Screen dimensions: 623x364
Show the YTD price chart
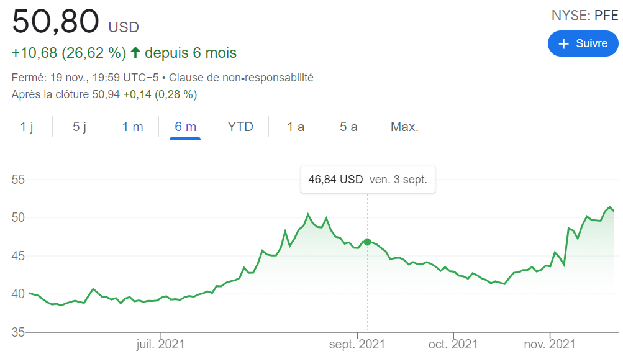[x=240, y=127]
